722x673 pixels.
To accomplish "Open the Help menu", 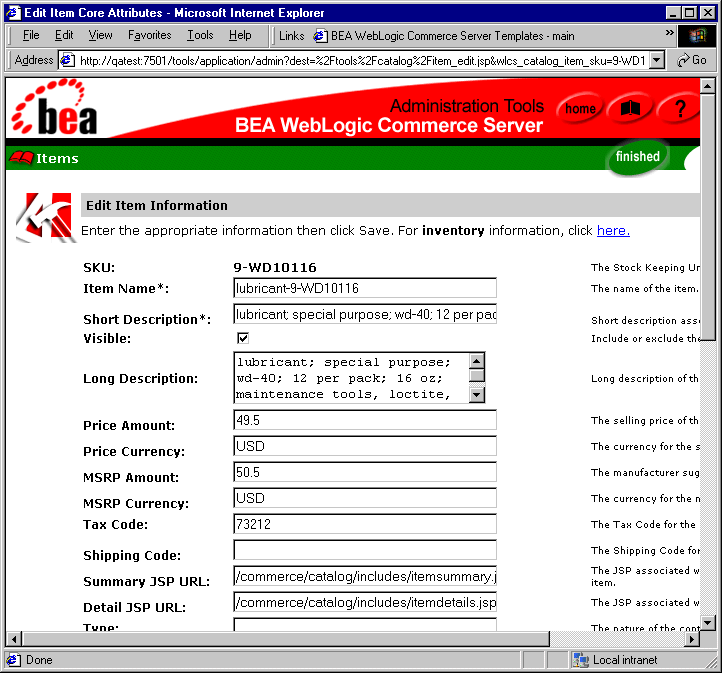I will (240, 35).
